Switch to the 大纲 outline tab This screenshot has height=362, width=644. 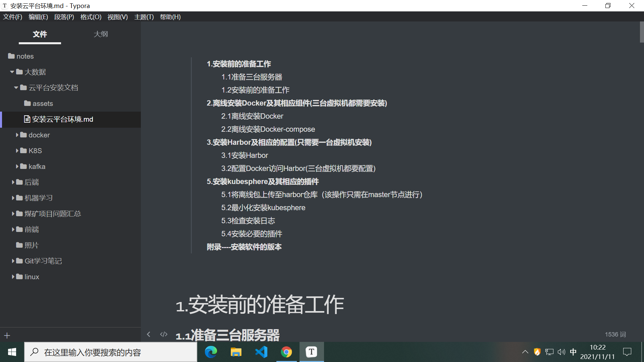click(x=101, y=34)
